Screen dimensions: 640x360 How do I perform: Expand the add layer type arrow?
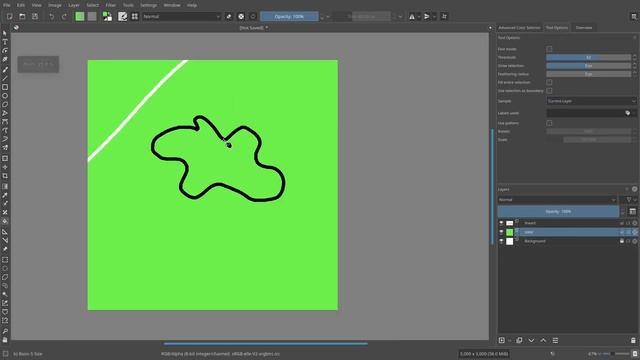pyautogui.click(x=509, y=340)
